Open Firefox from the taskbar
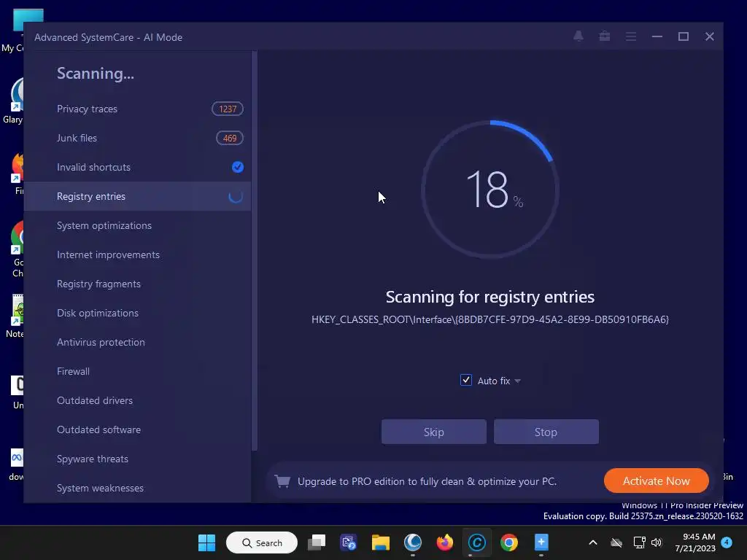This screenshot has width=747, height=560. click(444, 542)
